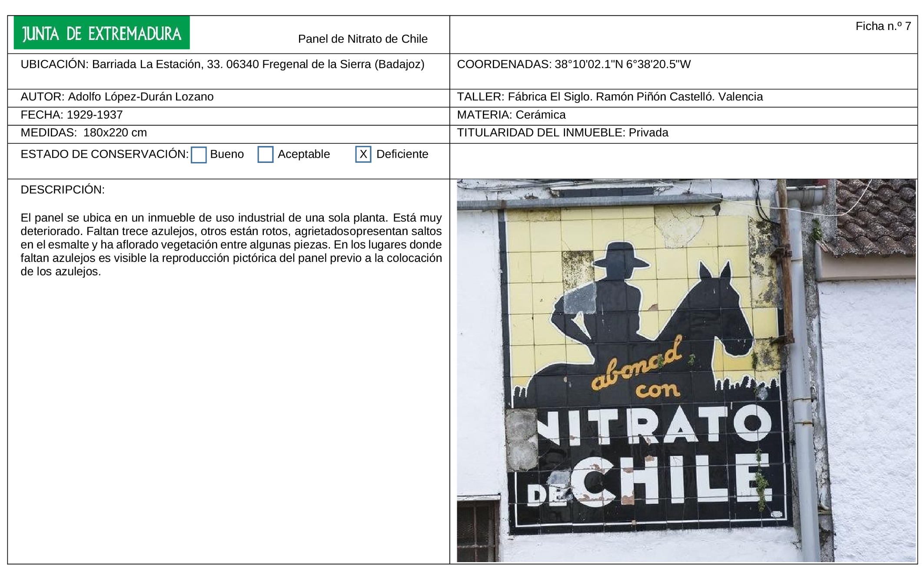Click the 'Aceptable' option label

[x=304, y=154]
